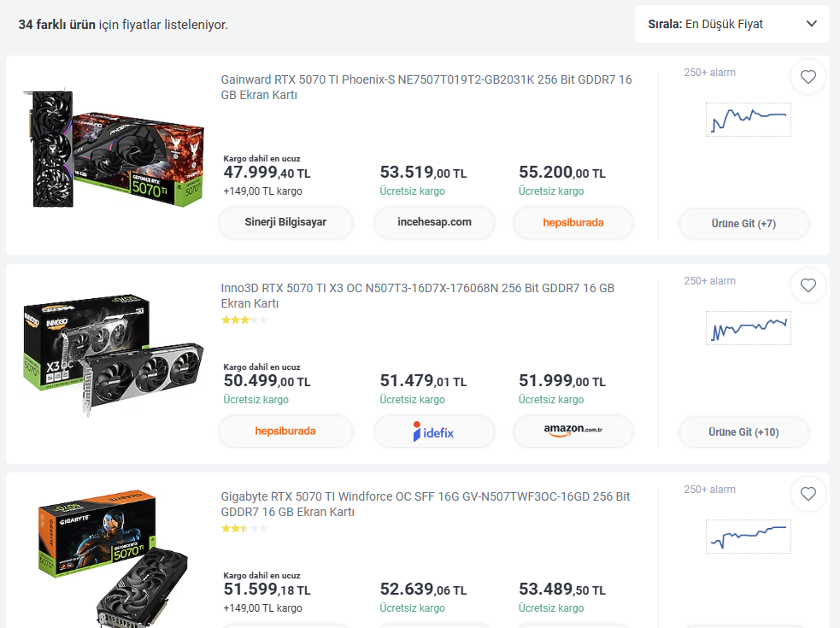Click the Ürüne Git (+7) button
The width and height of the screenshot is (840, 628).
click(x=743, y=224)
